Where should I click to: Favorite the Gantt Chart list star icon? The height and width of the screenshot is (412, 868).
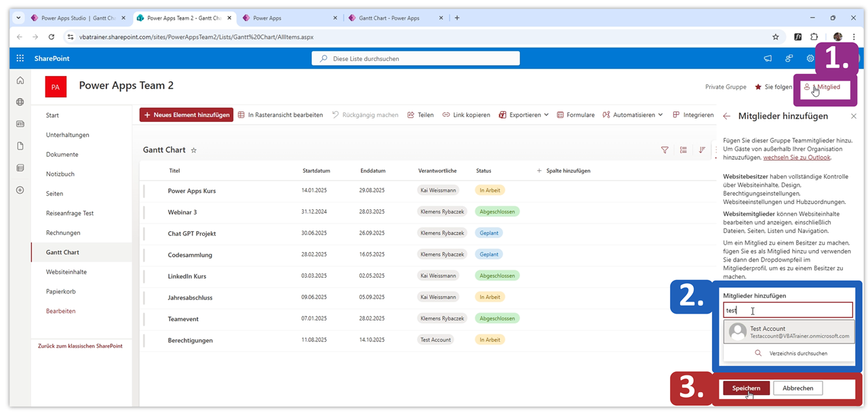[x=194, y=150]
